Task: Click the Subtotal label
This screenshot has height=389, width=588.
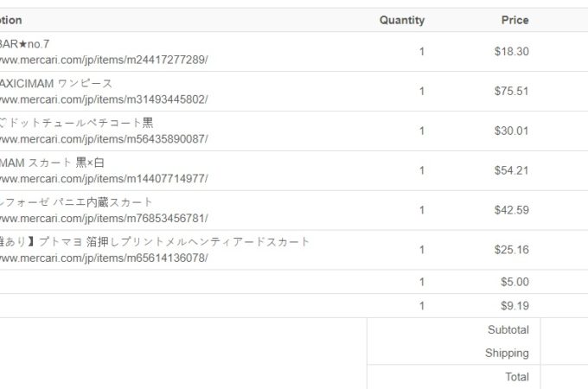Action: [508, 329]
